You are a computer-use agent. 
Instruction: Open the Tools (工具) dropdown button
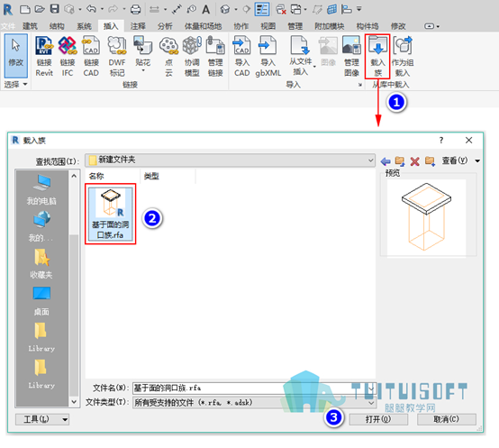tap(42, 419)
